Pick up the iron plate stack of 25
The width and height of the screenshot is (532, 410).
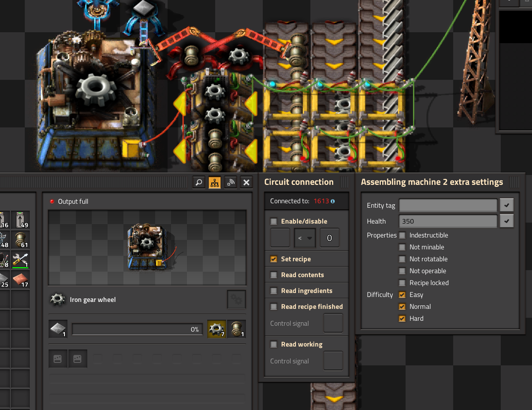click(4, 280)
